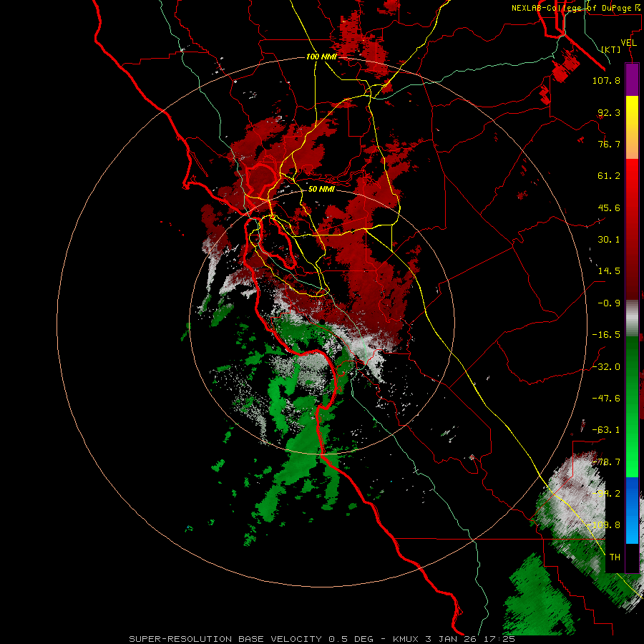This screenshot has width=644, height=644.
Task: Pick the light blue segment of the color bar
Action: pos(632,529)
